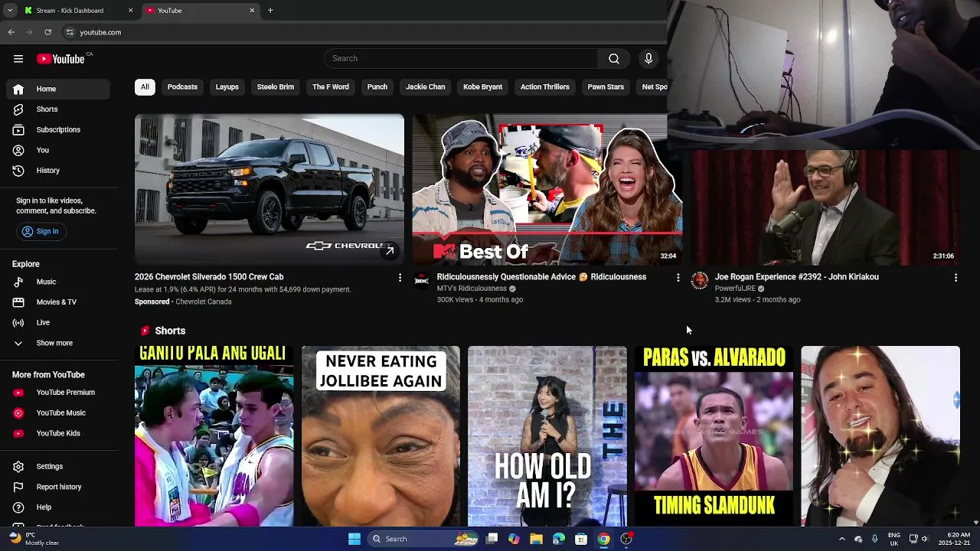Open the YouTube hamburger guide menu

pos(18,59)
